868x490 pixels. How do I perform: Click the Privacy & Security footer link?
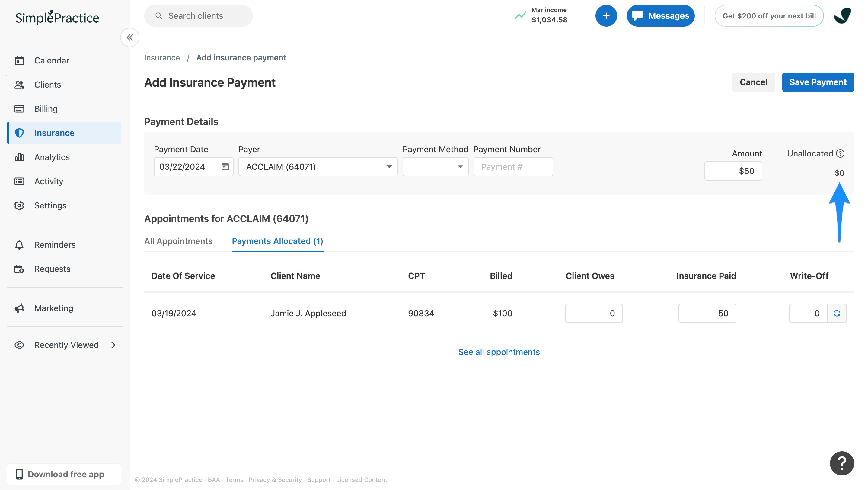pos(275,479)
